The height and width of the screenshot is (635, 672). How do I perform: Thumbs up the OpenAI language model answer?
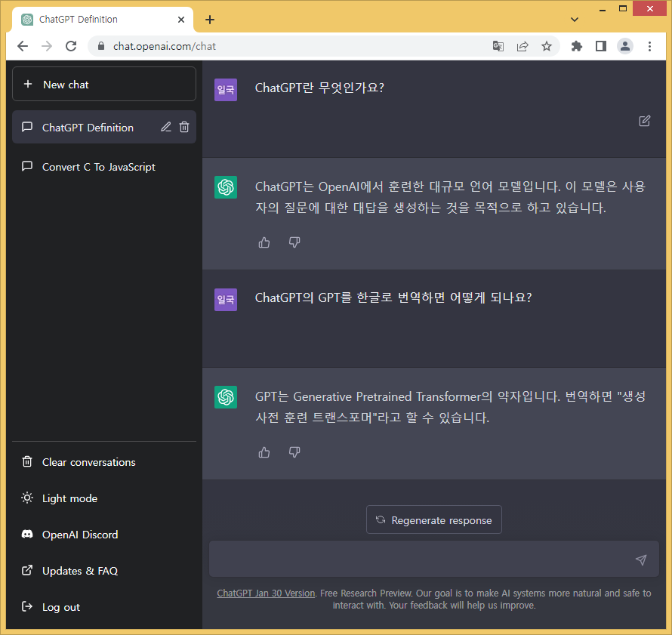(264, 242)
